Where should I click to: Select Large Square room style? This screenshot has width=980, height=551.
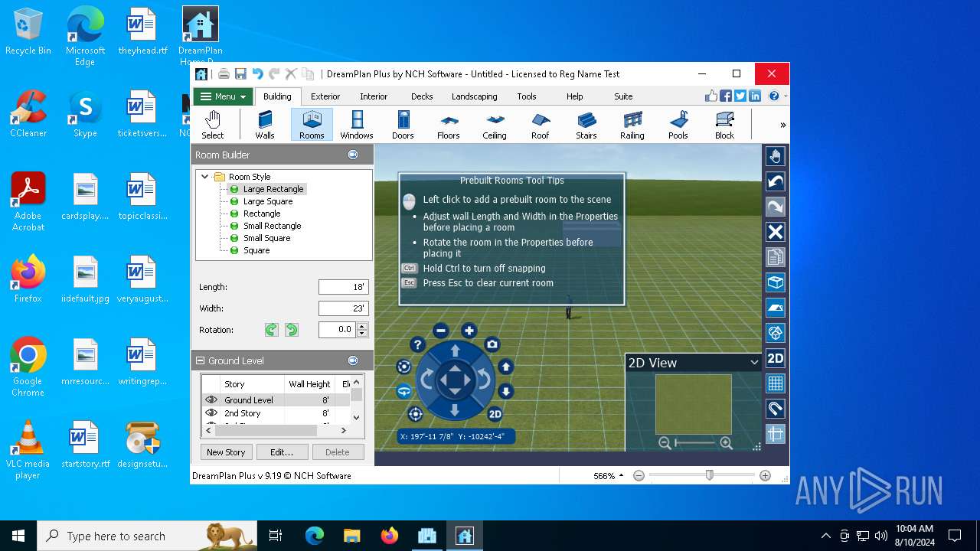(268, 201)
